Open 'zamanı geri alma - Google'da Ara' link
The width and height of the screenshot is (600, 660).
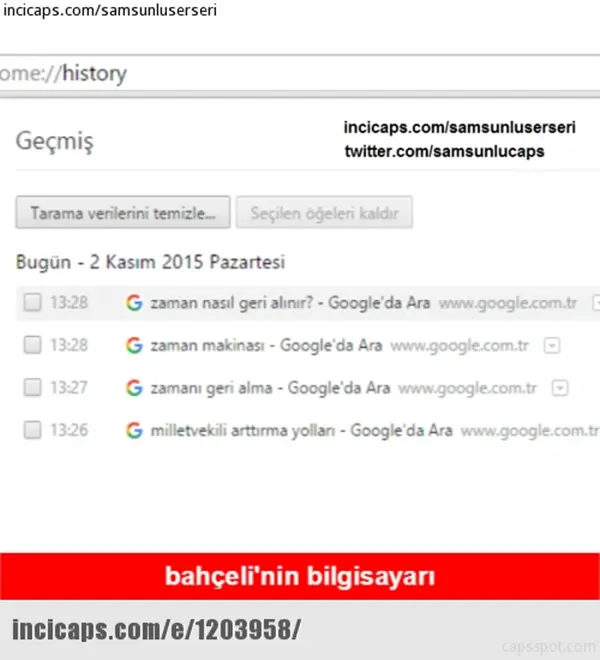click(270, 388)
